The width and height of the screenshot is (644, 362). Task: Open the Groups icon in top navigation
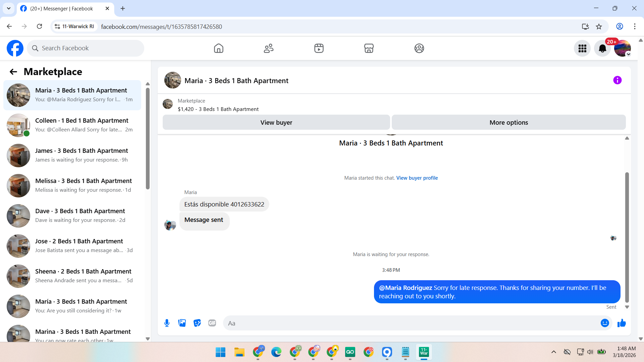[419, 48]
